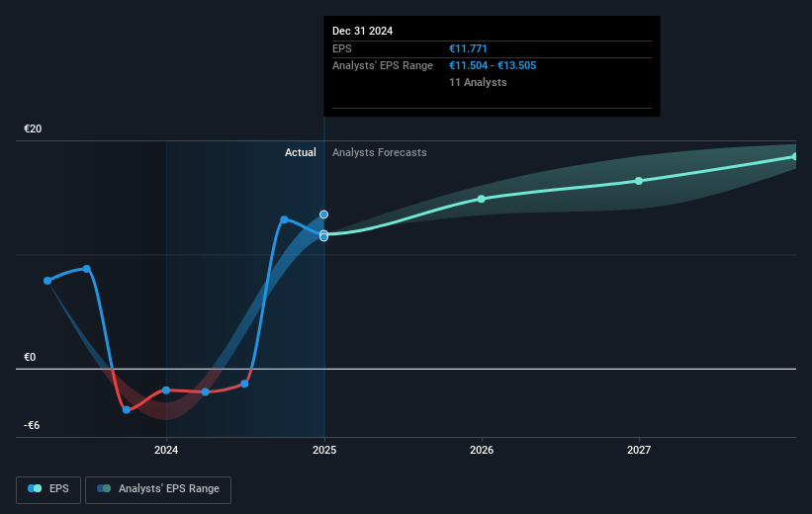Viewport: 812px width, 514px height.
Task: Select the EPS data point at 2024
Action: click(166, 390)
